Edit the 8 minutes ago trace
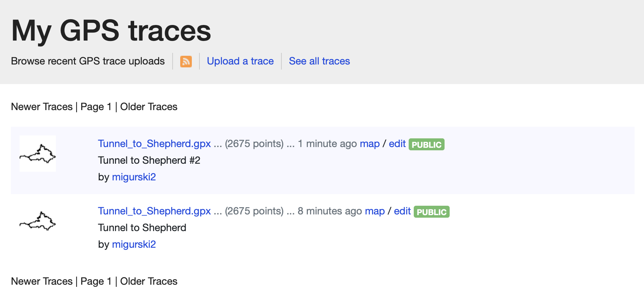644x297 pixels. click(402, 211)
